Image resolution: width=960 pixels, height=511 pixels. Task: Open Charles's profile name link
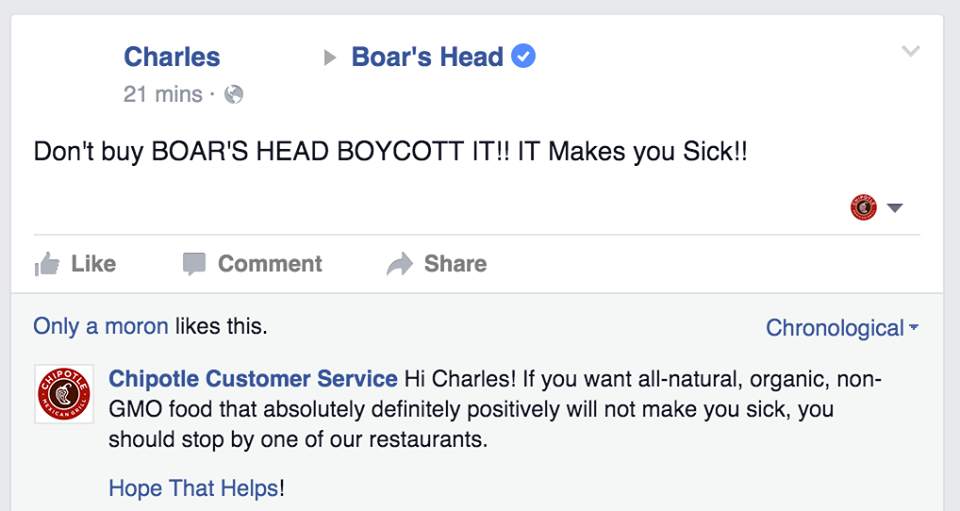(171, 57)
